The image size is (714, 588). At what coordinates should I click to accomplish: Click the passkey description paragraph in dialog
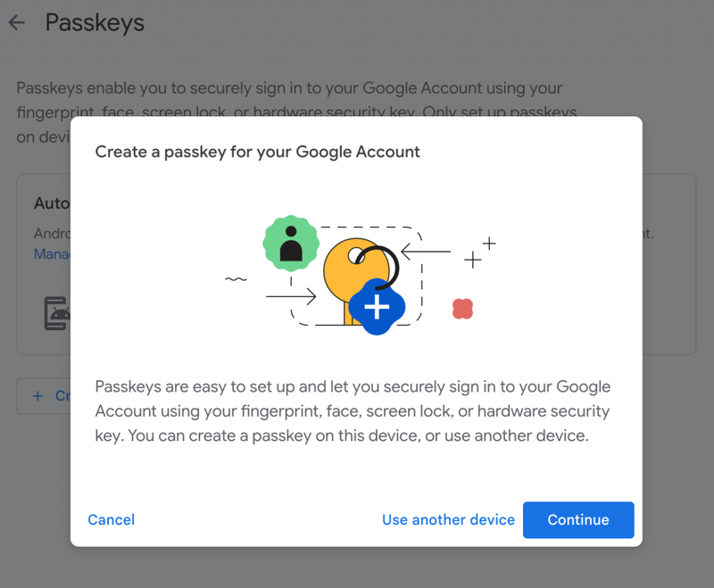click(353, 411)
